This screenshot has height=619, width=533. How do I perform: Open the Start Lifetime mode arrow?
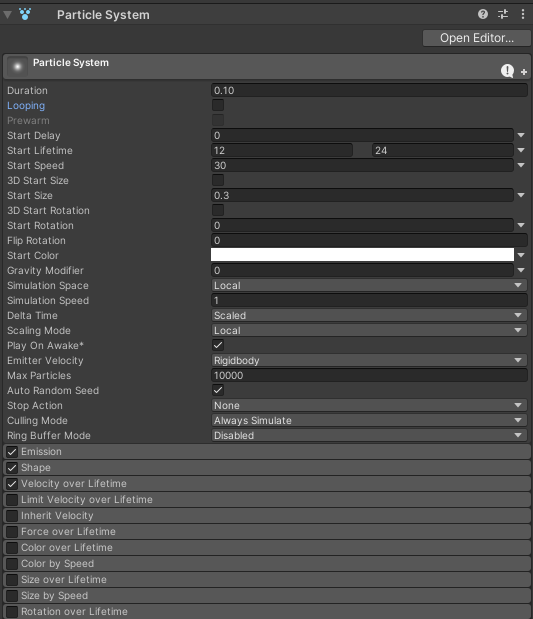(521, 150)
